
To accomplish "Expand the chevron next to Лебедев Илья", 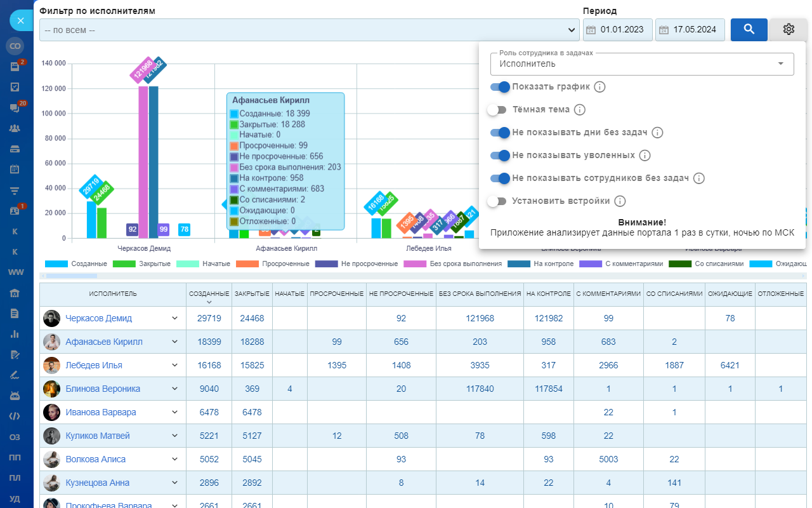I will point(175,365).
